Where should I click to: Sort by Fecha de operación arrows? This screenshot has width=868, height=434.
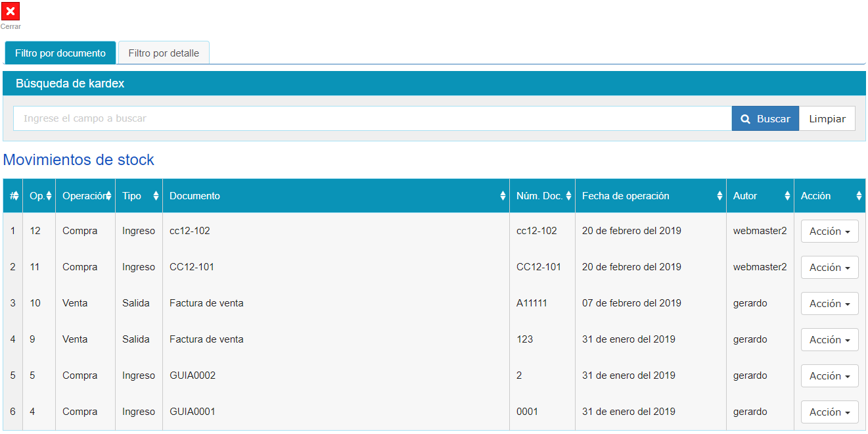[720, 196]
